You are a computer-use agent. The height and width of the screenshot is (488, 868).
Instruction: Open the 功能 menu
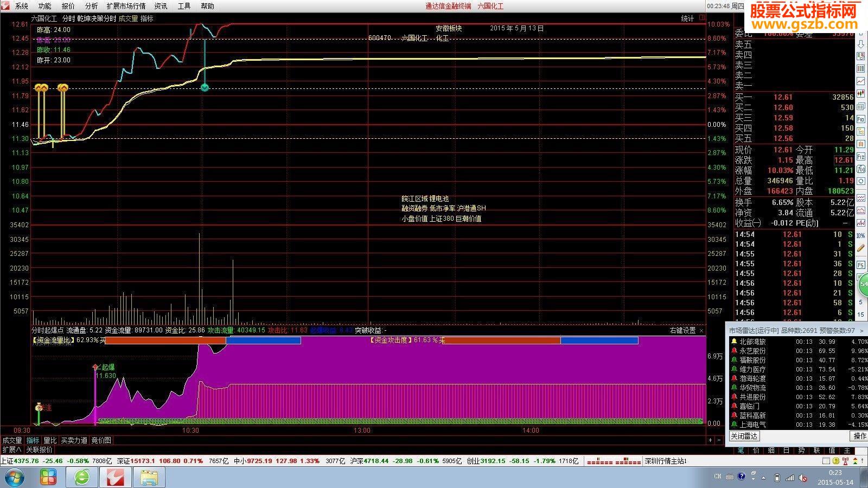coord(45,6)
